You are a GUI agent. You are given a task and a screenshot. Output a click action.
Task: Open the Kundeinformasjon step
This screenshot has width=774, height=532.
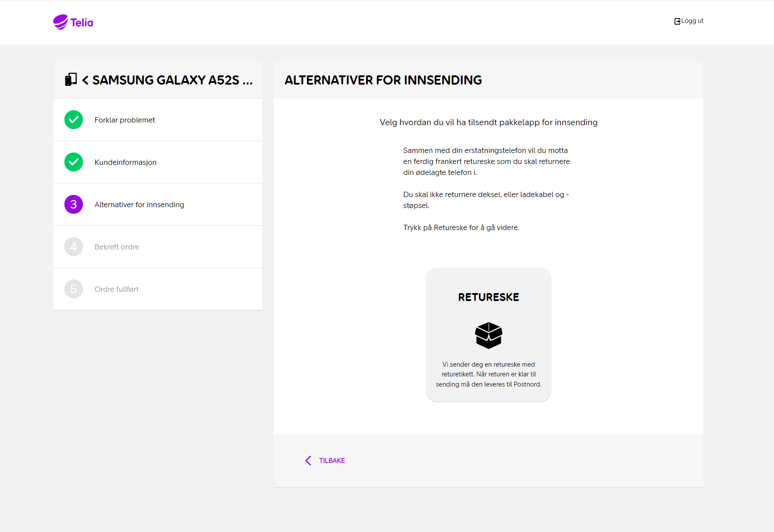point(158,162)
